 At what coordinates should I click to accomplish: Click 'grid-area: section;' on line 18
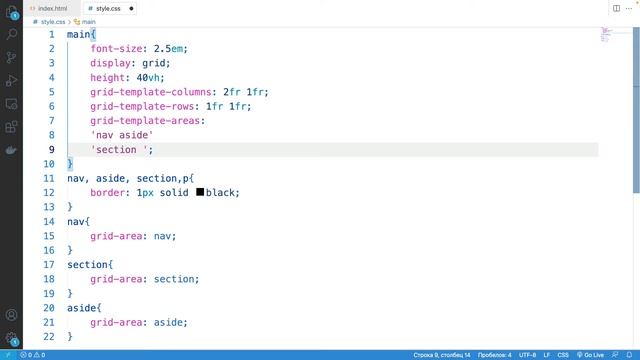pyautogui.click(x=145, y=279)
